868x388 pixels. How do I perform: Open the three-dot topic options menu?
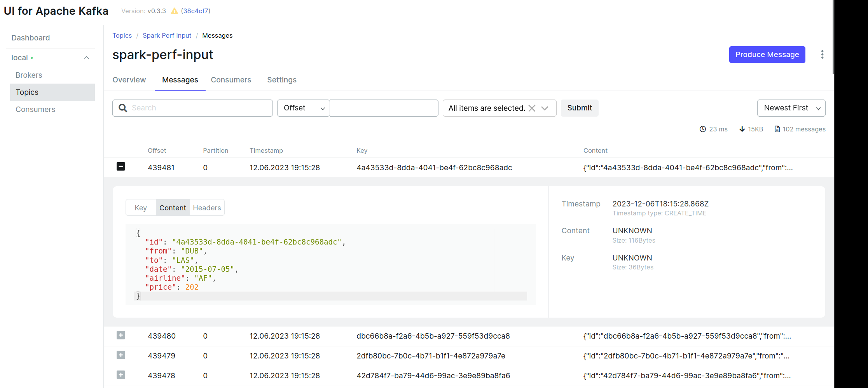click(822, 54)
